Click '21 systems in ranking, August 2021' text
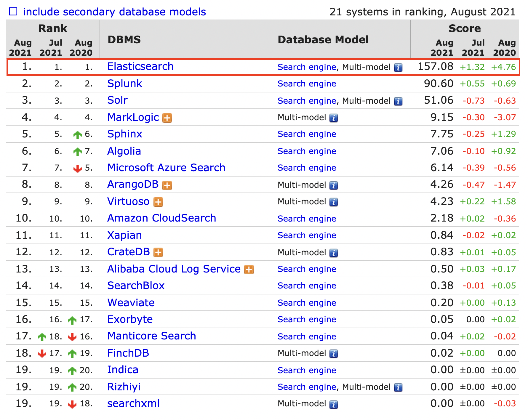Screen dimensions: 528x420 click(423, 12)
